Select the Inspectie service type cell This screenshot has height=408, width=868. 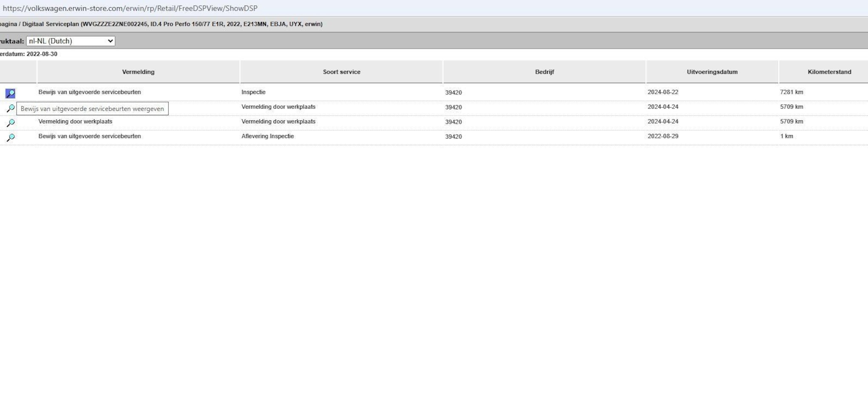[x=253, y=92]
